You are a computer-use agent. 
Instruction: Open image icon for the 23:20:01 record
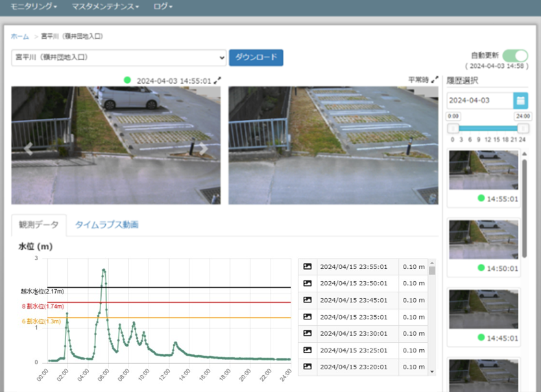(x=307, y=367)
